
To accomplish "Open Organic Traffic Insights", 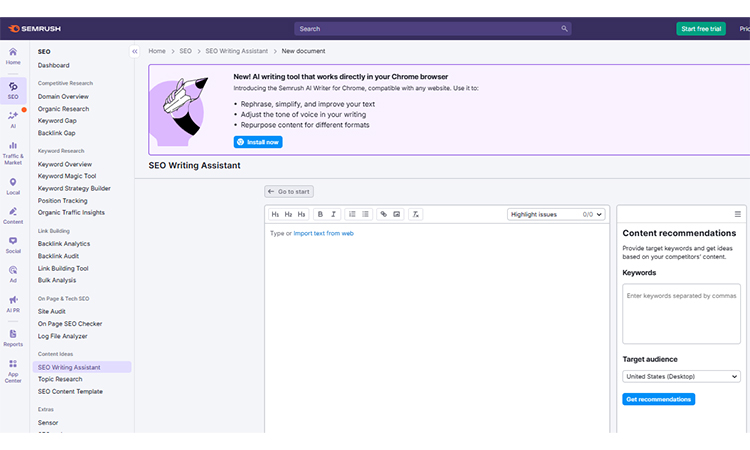I will [71, 213].
